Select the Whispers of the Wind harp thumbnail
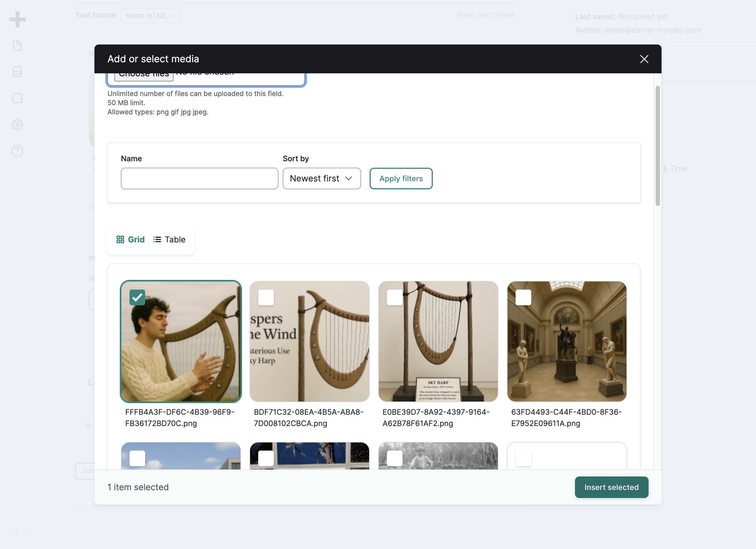756x549 pixels. click(x=309, y=341)
